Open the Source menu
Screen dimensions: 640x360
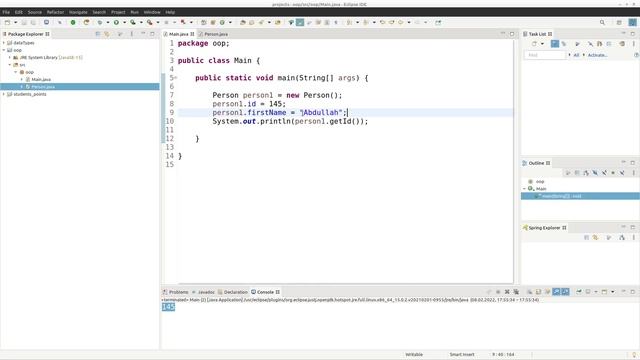(35, 12)
